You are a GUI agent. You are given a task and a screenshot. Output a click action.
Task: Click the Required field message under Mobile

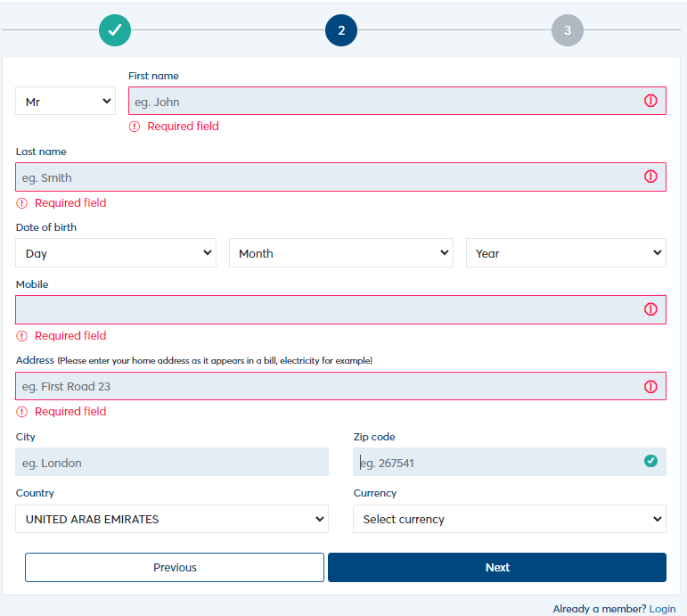tap(70, 336)
